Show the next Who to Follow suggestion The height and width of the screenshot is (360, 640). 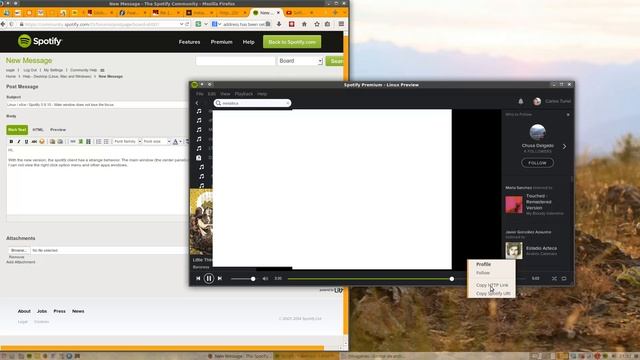pos(564,146)
